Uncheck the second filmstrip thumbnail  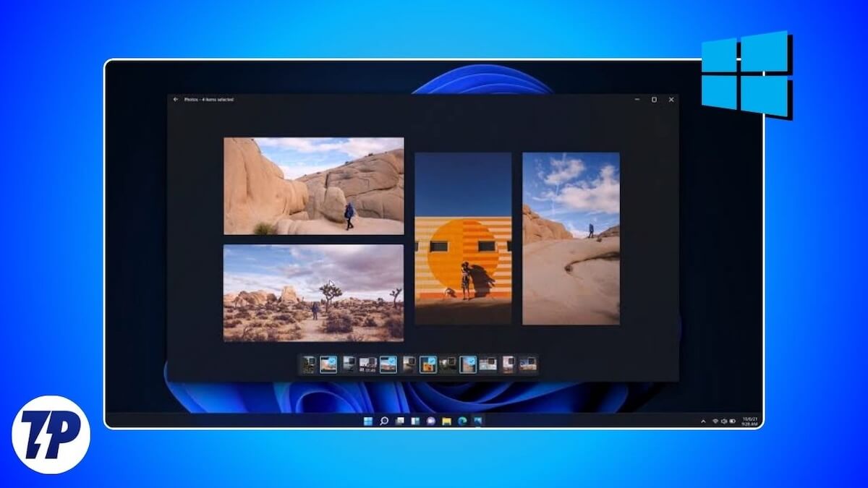click(x=333, y=359)
